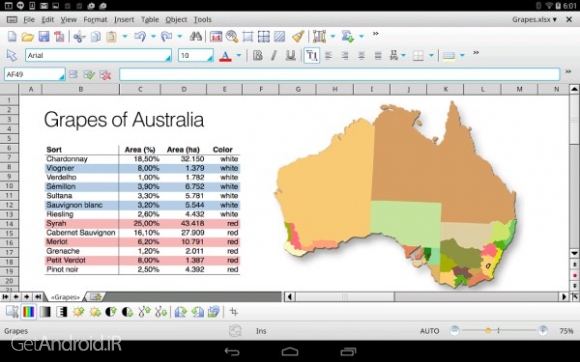Click the zoom plus button
This screenshot has width=580, height=362.
pyautogui.click(x=543, y=331)
